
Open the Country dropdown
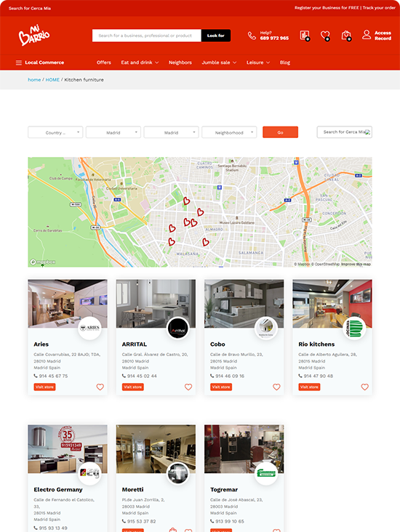click(x=55, y=132)
